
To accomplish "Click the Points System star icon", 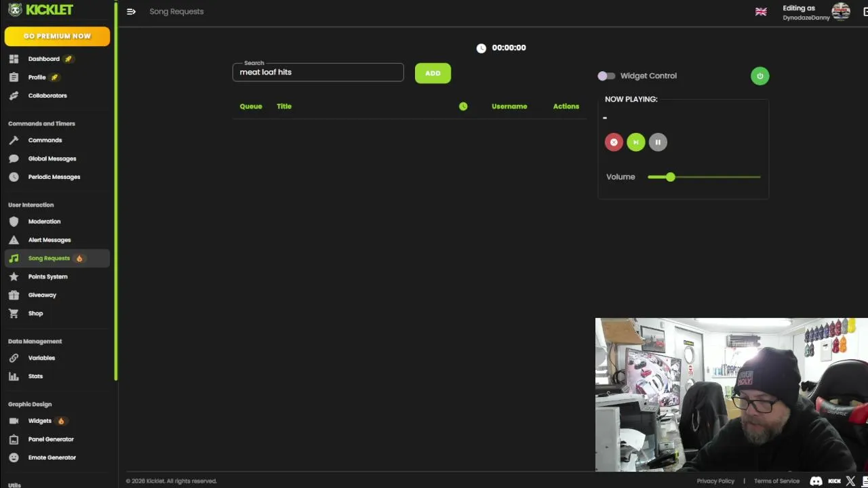I will pyautogui.click(x=14, y=277).
